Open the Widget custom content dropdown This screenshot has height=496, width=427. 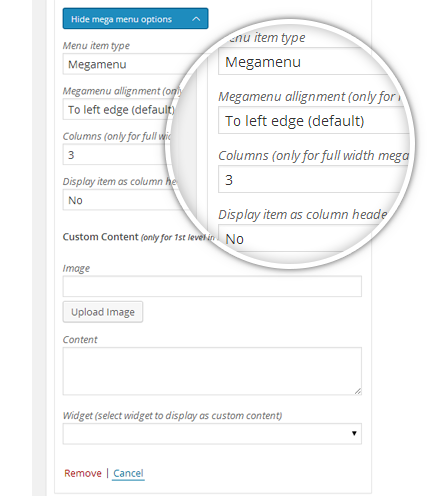(212, 433)
